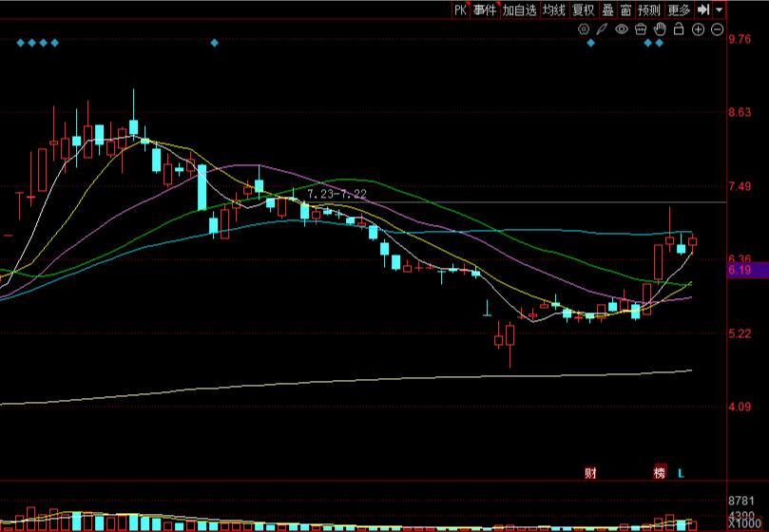This screenshot has height=532, width=769.
Task: Zoom in with the plus icon
Action: [698, 29]
